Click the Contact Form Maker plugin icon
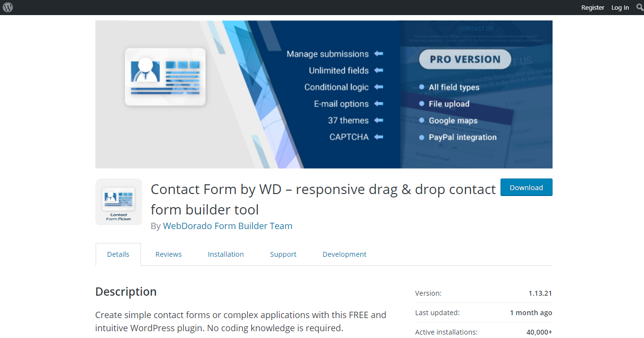 pos(119,202)
